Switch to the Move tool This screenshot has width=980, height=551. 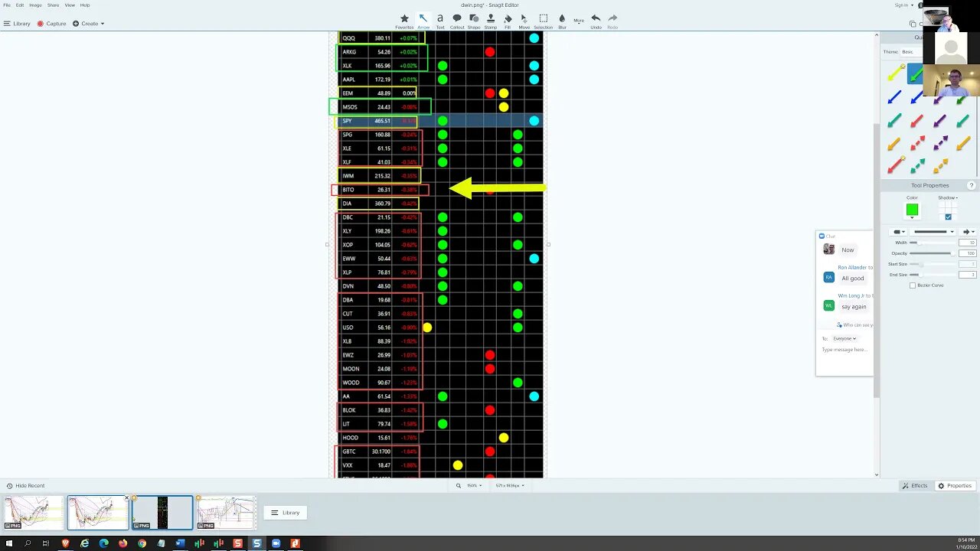pos(524,21)
